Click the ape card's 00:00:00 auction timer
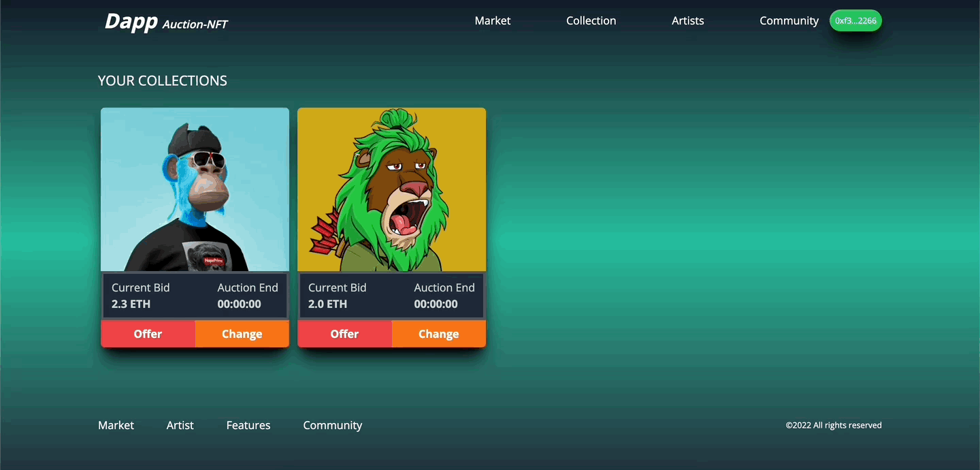 coord(239,304)
